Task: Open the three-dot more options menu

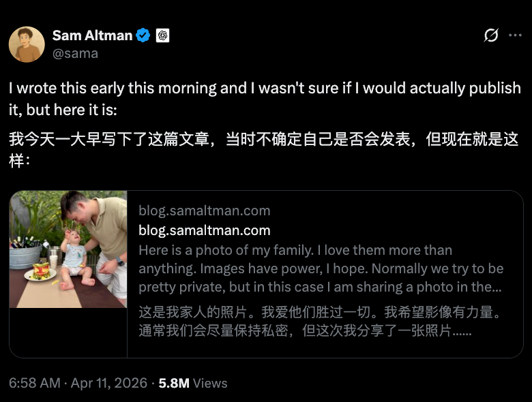Action: pos(515,35)
